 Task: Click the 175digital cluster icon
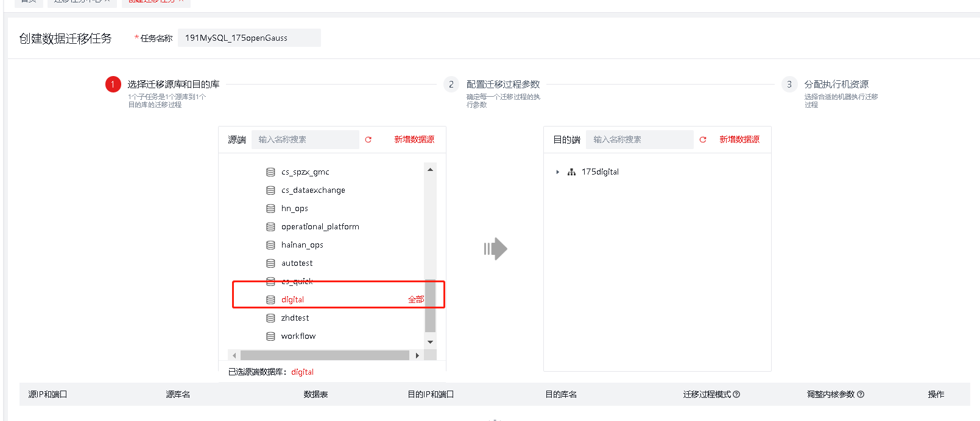pyautogui.click(x=571, y=172)
